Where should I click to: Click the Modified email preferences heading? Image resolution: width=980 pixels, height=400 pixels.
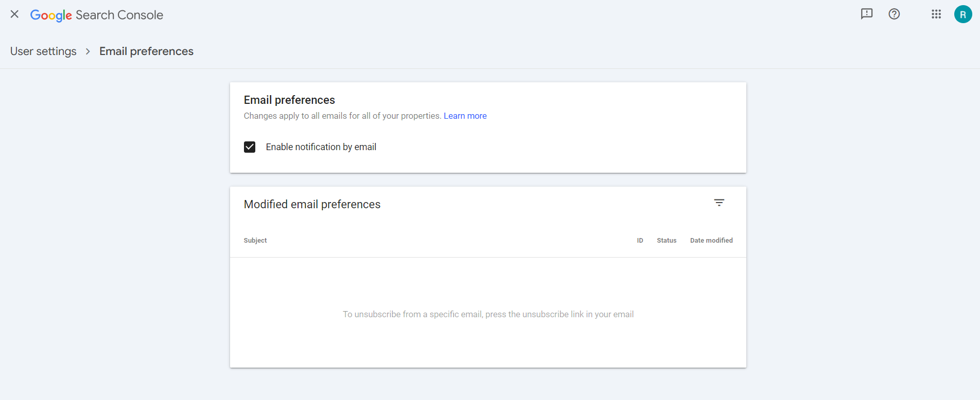coord(312,205)
